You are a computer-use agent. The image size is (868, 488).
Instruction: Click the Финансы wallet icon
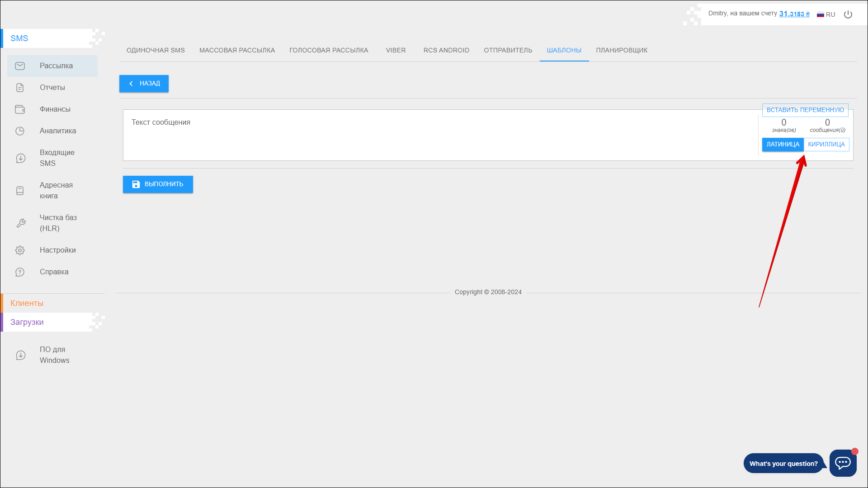click(20, 109)
